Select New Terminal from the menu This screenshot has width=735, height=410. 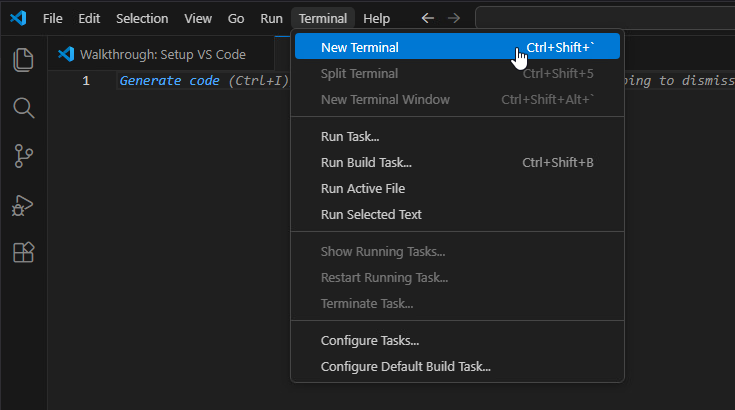pyautogui.click(x=359, y=47)
